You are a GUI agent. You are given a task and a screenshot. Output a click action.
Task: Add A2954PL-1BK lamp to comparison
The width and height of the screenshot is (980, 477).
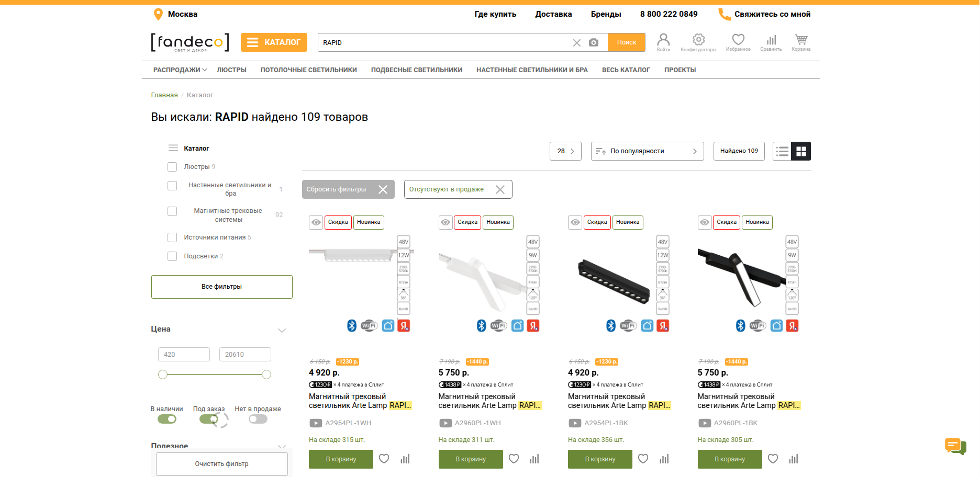tap(664, 459)
